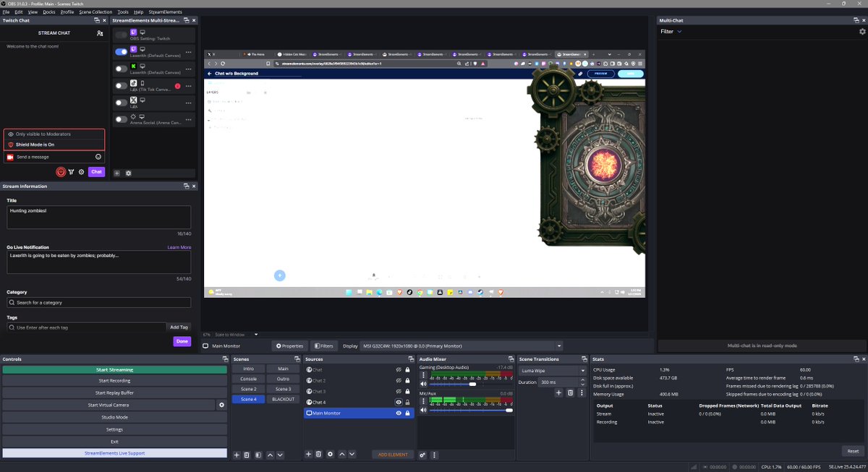
Task: Follow the Learn More link
Action: (x=179, y=247)
